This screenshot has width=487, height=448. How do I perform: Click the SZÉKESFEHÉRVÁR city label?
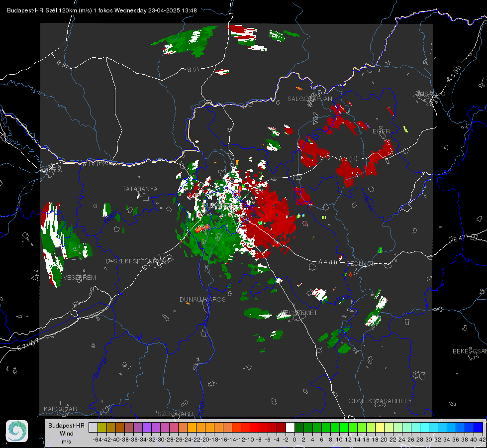142,261
